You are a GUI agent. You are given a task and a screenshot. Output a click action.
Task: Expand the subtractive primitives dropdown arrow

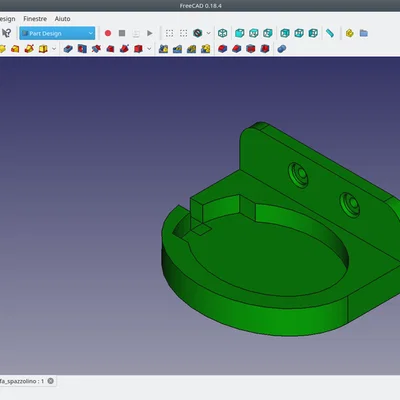[x=149, y=49]
